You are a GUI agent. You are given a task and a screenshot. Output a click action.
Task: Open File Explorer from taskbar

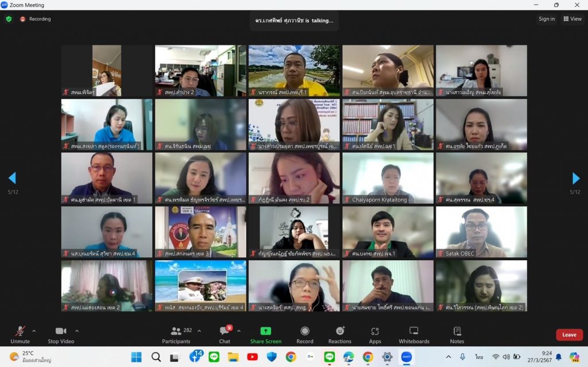pos(233,357)
